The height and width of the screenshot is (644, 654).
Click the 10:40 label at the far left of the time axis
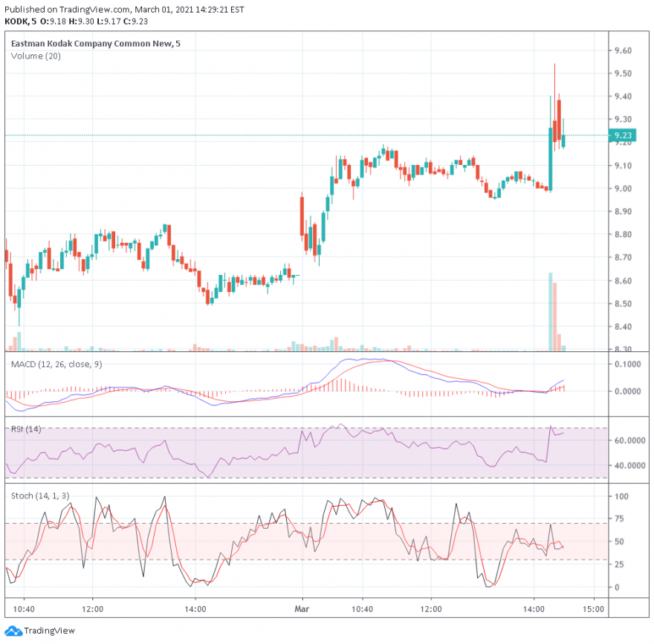pyautogui.click(x=24, y=609)
